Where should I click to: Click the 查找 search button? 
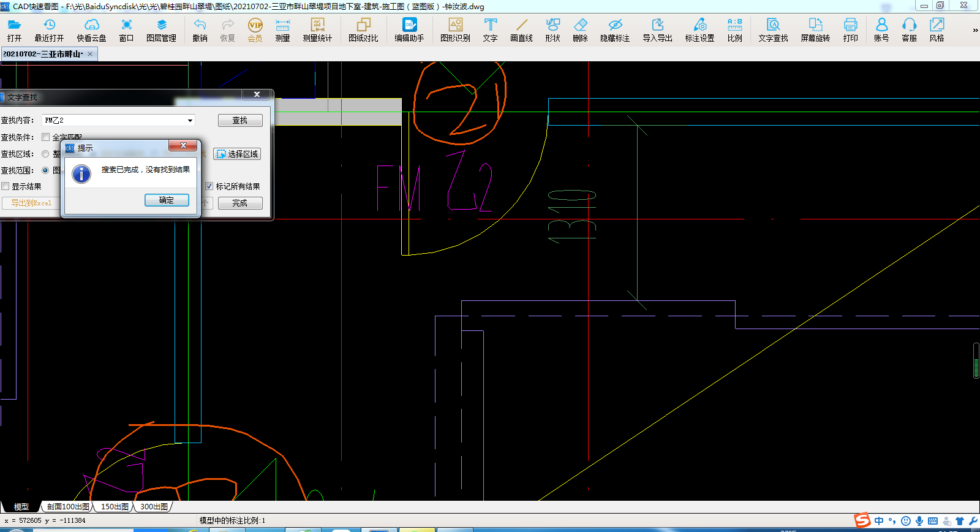pyautogui.click(x=240, y=121)
